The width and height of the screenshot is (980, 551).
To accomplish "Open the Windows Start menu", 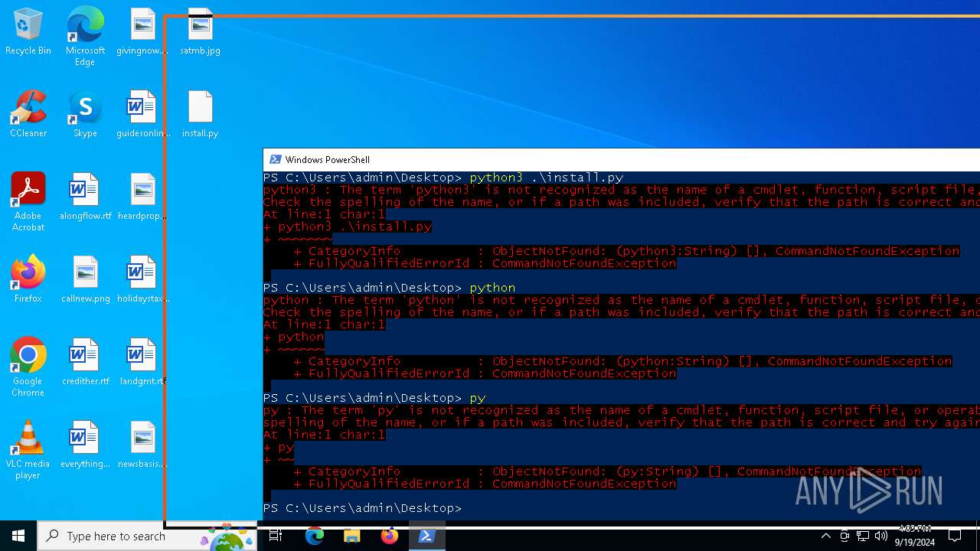I will pyautogui.click(x=18, y=536).
